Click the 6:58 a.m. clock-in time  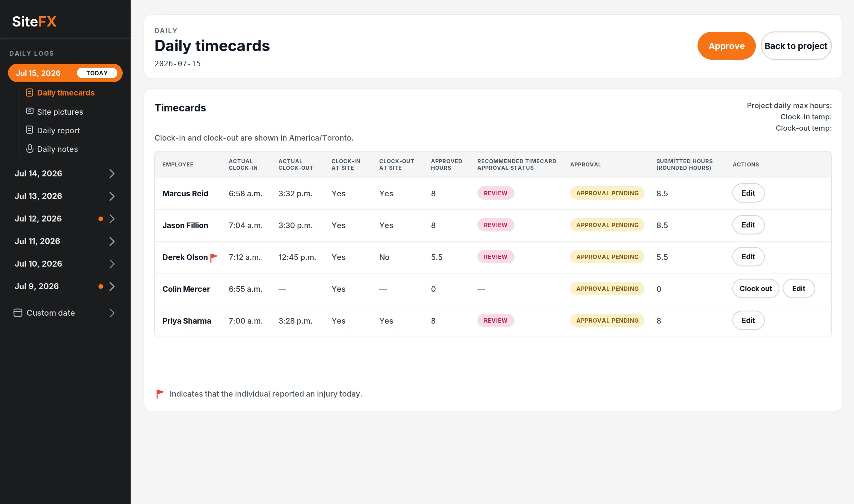tap(246, 194)
